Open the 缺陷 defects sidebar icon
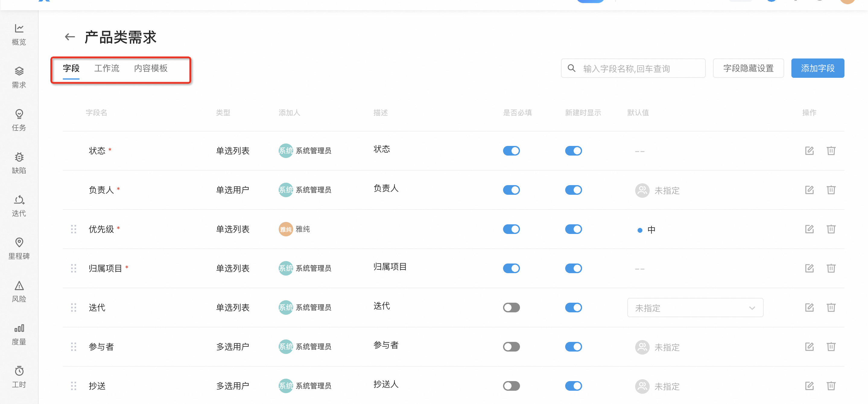868x404 pixels. click(19, 163)
